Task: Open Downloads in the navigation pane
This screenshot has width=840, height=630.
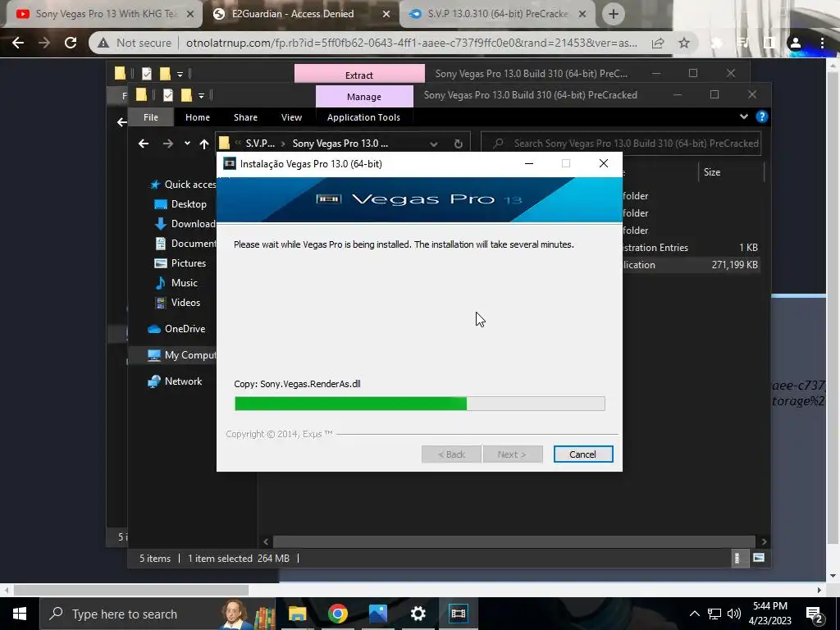Action: pos(185,224)
